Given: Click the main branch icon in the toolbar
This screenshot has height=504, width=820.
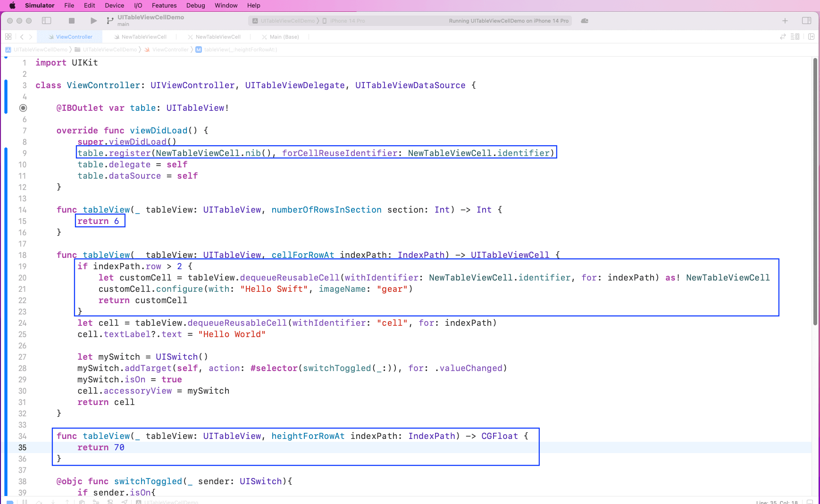Looking at the screenshot, I should click(109, 21).
